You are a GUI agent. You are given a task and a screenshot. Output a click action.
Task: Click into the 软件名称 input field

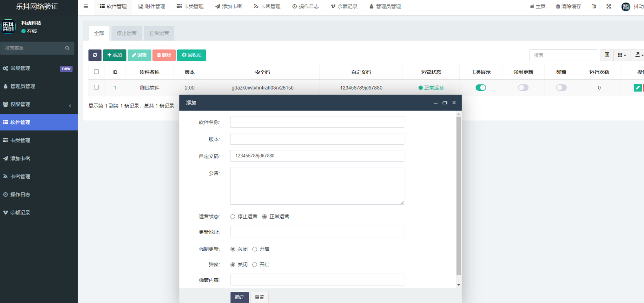tap(317, 122)
